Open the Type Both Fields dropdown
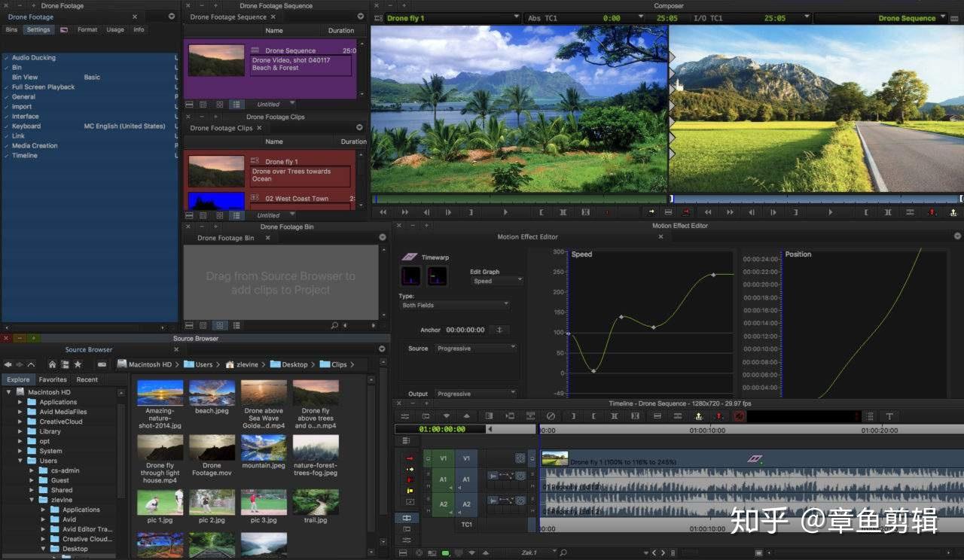The width and height of the screenshot is (964, 560). click(x=454, y=305)
